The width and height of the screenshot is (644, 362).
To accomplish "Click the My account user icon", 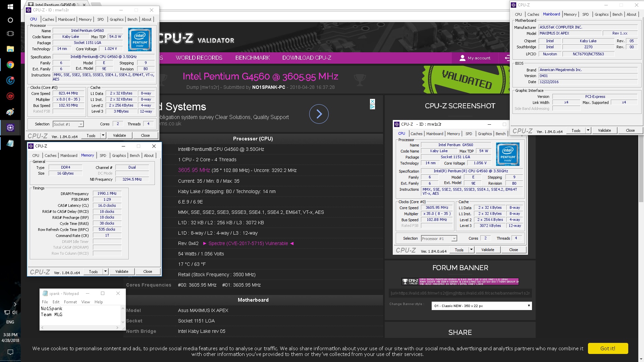I will pyautogui.click(x=462, y=58).
